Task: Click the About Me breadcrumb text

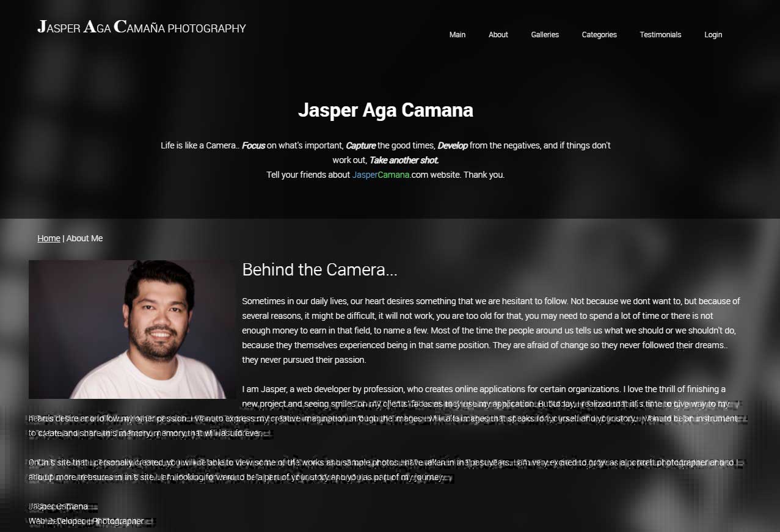Action: [x=84, y=238]
